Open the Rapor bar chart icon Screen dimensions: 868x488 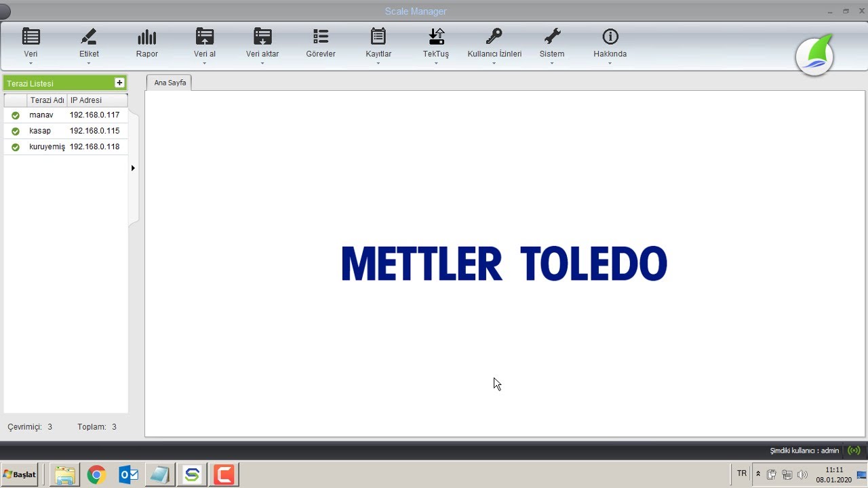tap(147, 37)
